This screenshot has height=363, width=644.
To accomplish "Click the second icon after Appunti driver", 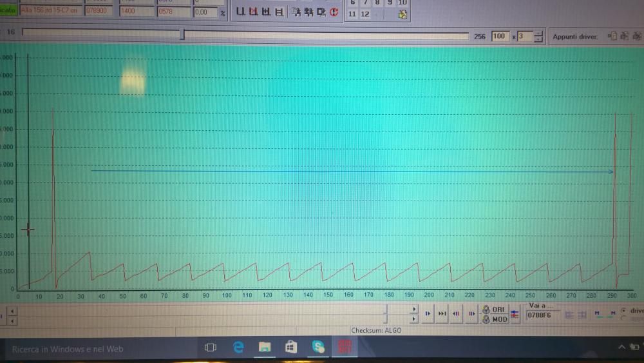I will [x=625, y=36].
